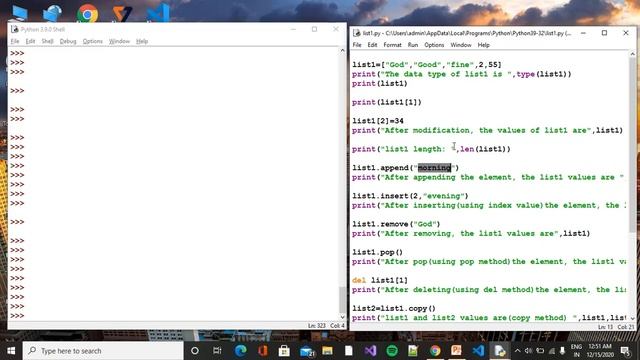Screen dimensions: 640x360
Task: Click line list2=list1.copy()
Action: [394, 309]
